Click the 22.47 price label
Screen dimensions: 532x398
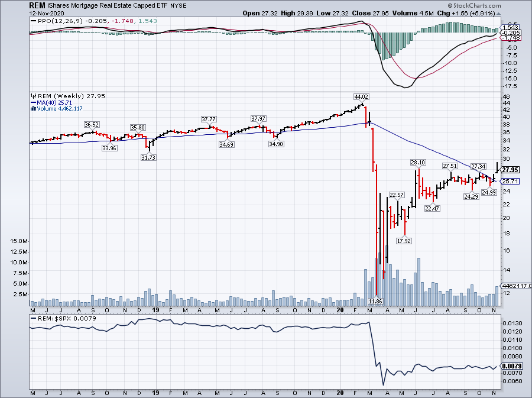(432, 208)
